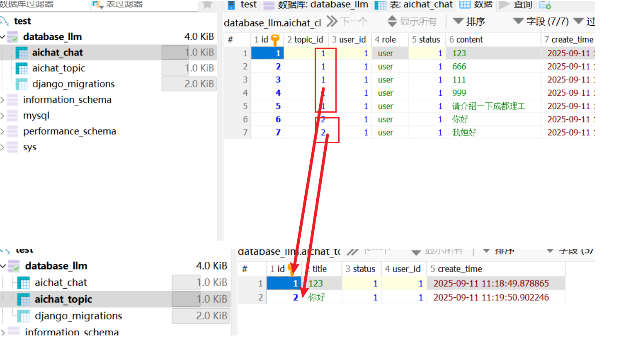Click the new query tab plus icon
The width and height of the screenshot is (643, 364).
point(545,5)
